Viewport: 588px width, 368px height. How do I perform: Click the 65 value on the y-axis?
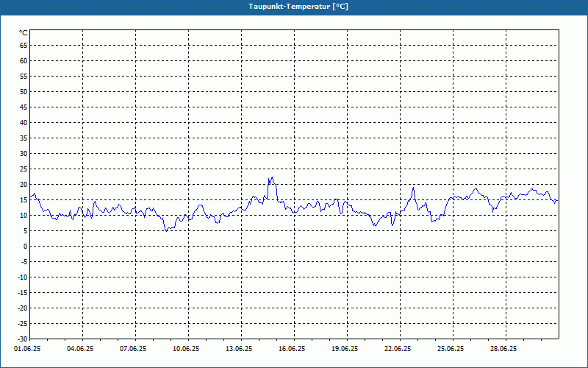[24, 46]
